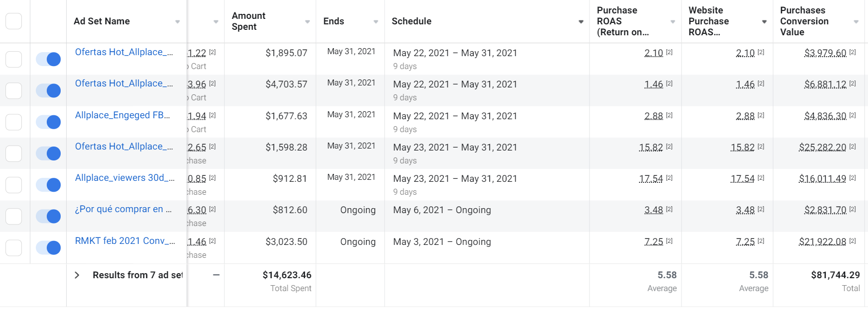Open the RMKT feb 2021 Conv ad set
The width and height of the screenshot is (868, 309).
[x=125, y=241]
